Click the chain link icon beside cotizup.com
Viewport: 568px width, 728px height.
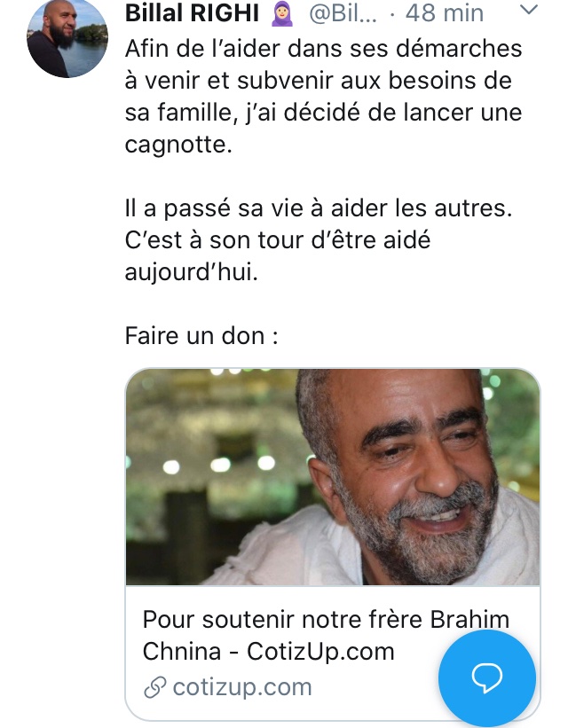click(x=155, y=687)
